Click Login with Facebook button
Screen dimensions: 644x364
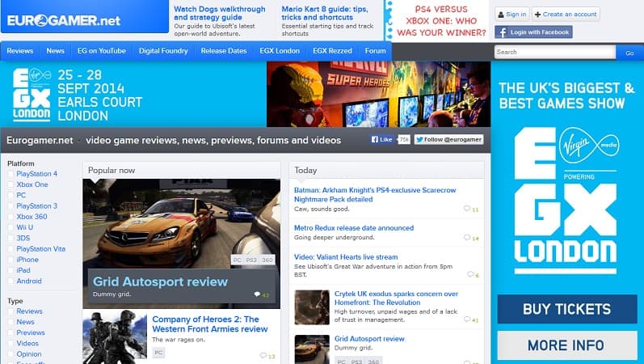click(x=533, y=32)
